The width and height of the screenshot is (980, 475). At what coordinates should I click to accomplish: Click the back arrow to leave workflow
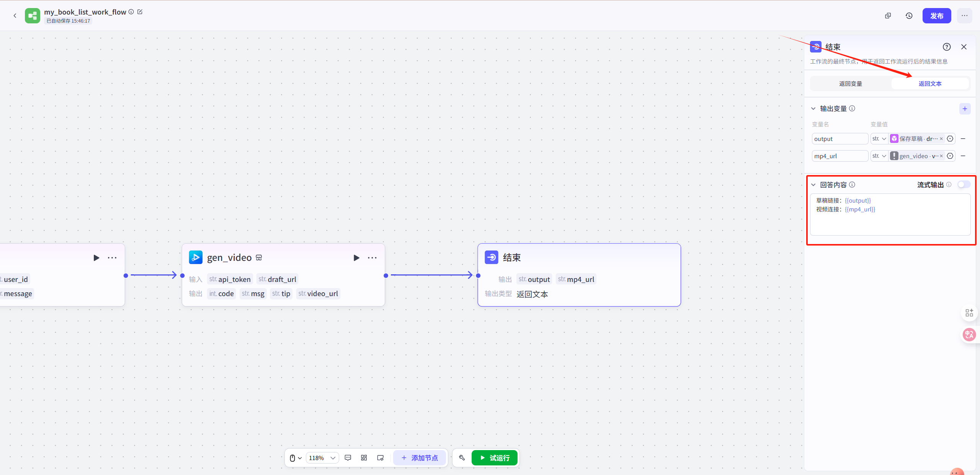pos(15,16)
